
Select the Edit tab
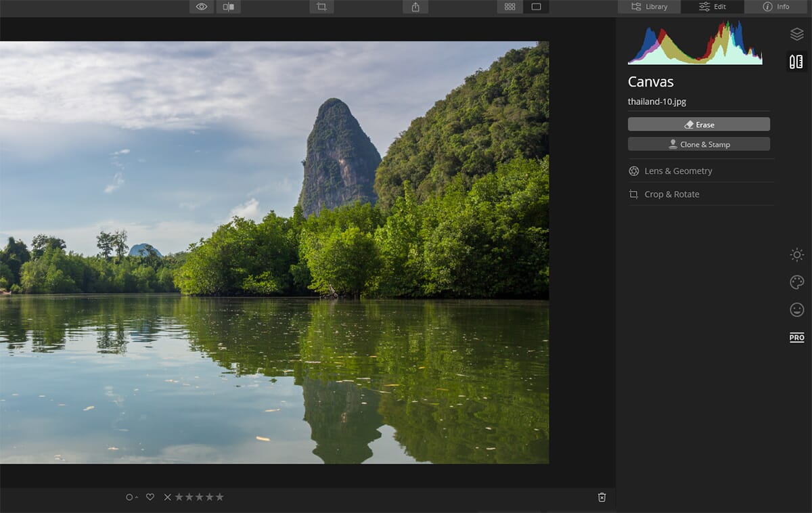point(713,7)
